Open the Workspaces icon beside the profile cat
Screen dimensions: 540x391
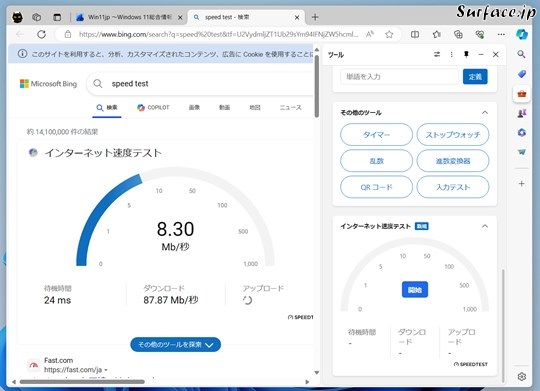[x=37, y=17]
